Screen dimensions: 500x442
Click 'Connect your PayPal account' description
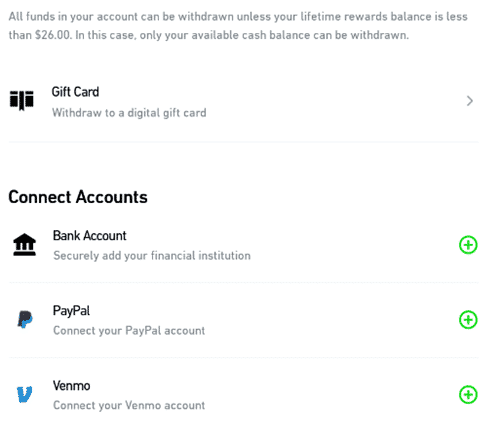[x=129, y=331]
